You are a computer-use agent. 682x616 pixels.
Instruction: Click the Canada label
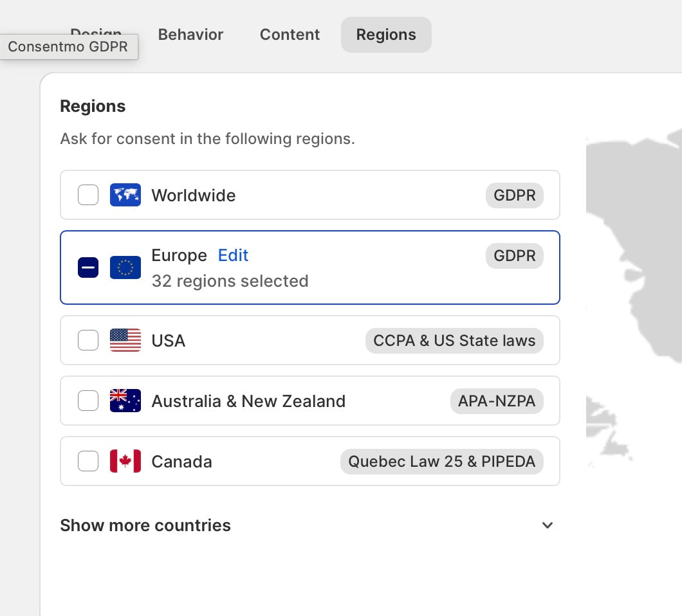coord(182,461)
